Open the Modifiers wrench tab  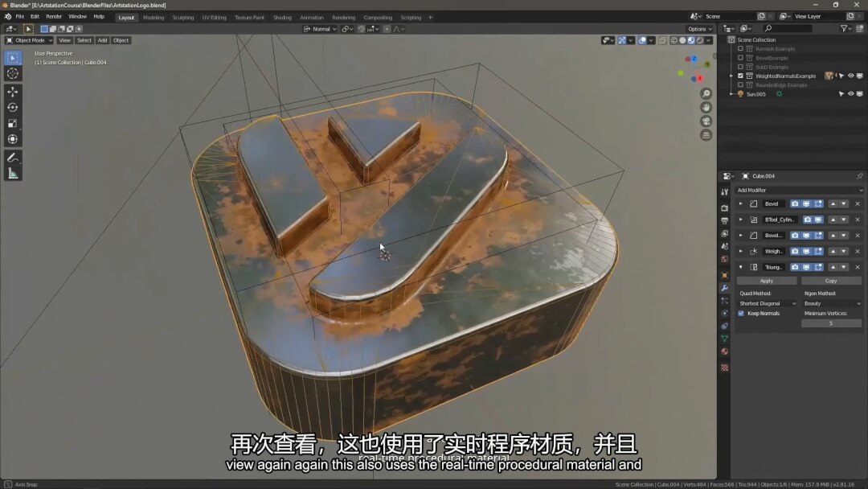(725, 288)
